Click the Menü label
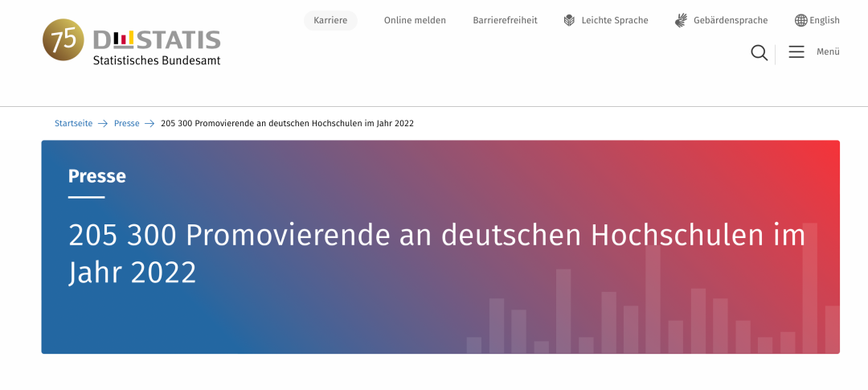The image size is (868, 390). click(828, 52)
